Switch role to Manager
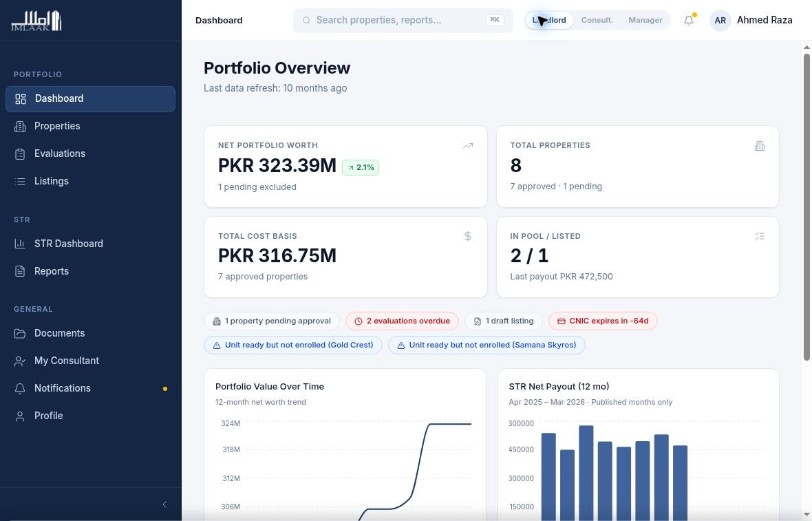 tap(645, 20)
